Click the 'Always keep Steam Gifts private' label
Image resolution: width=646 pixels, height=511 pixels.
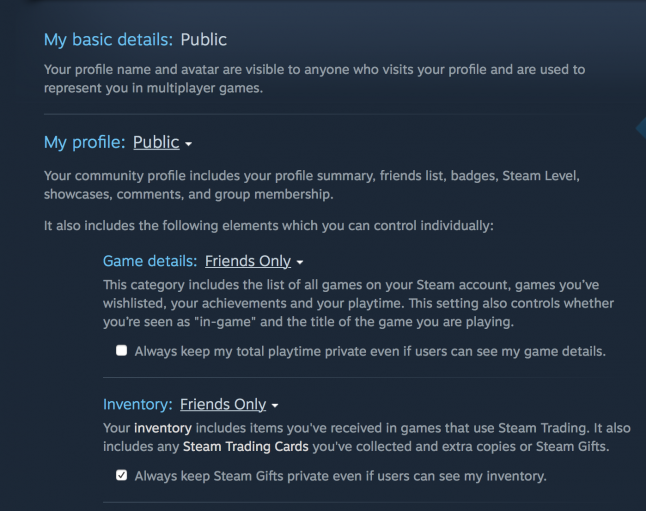pyautogui.click(x=340, y=476)
